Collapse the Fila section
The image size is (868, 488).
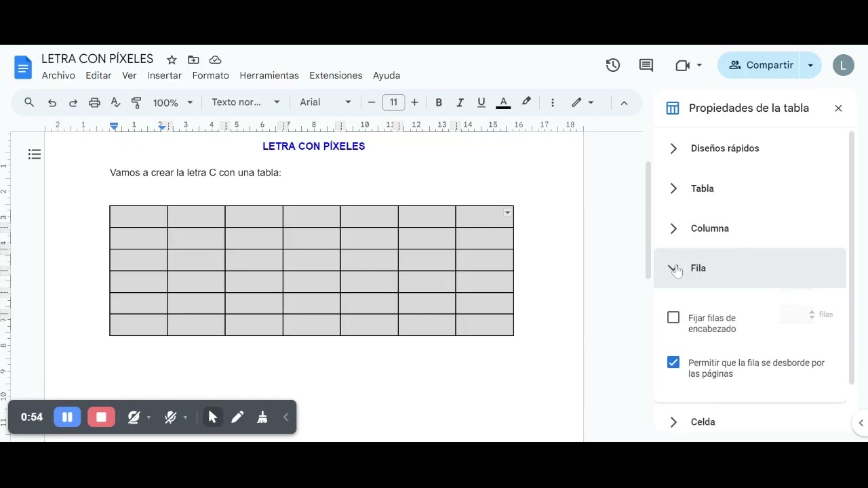pyautogui.click(x=750, y=268)
